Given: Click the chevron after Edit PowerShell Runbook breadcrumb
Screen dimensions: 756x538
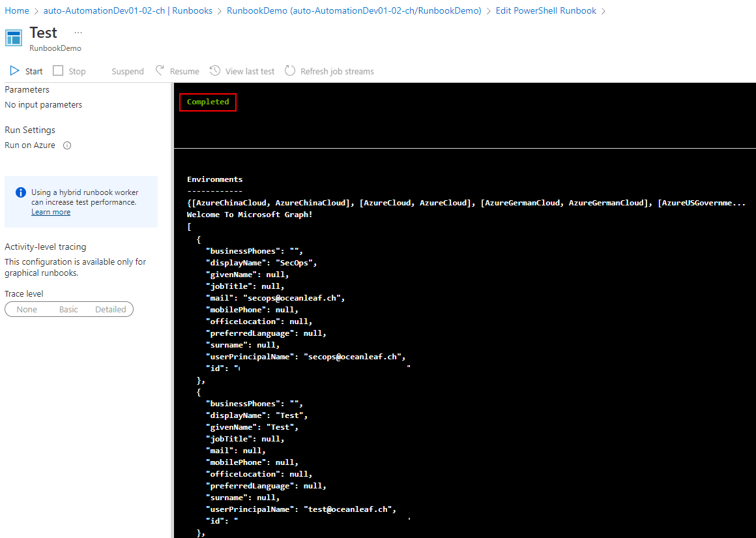Looking at the screenshot, I should point(603,10).
